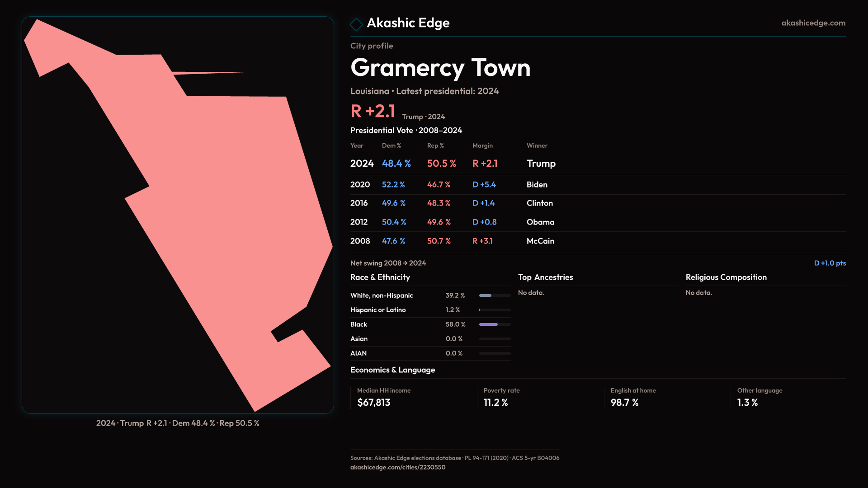Select the 2012 Obama results row

click(452, 222)
